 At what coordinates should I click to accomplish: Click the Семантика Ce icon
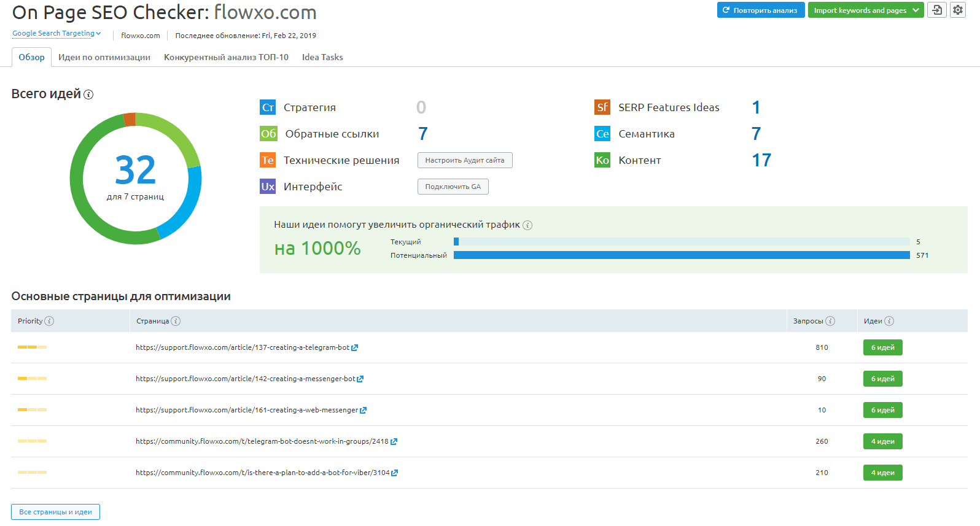tap(602, 134)
